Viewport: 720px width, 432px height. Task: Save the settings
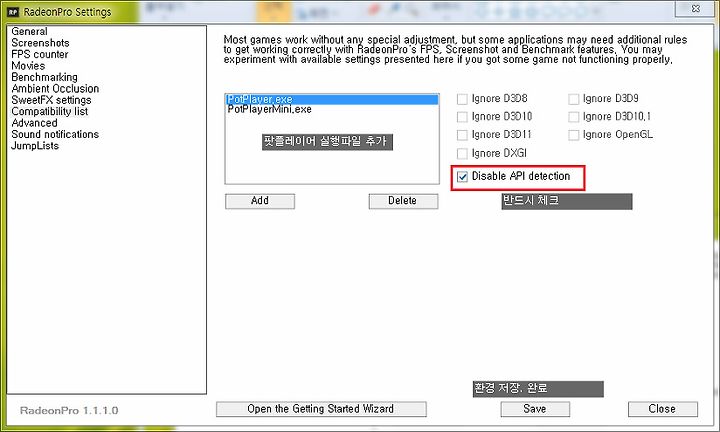(x=535, y=409)
